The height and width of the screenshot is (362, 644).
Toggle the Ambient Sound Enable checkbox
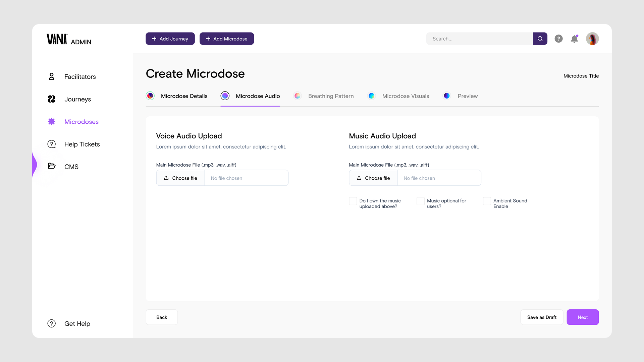(487, 201)
